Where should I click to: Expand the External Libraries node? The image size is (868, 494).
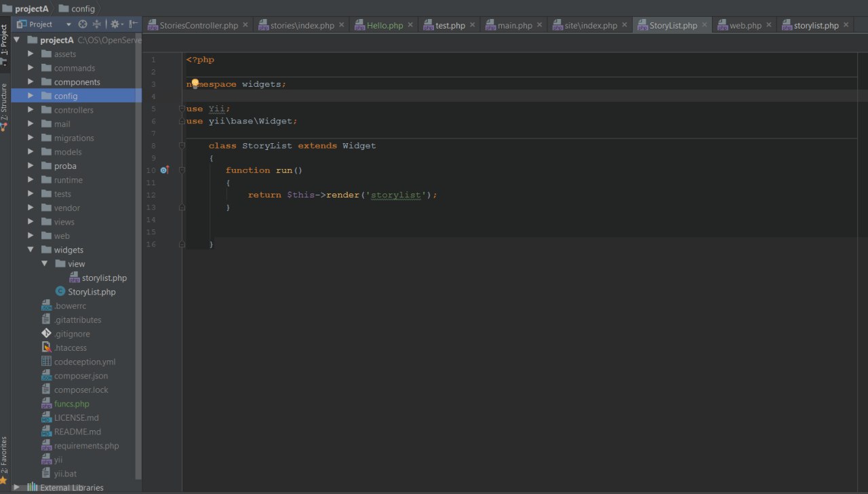pyautogui.click(x=17, y=487)
